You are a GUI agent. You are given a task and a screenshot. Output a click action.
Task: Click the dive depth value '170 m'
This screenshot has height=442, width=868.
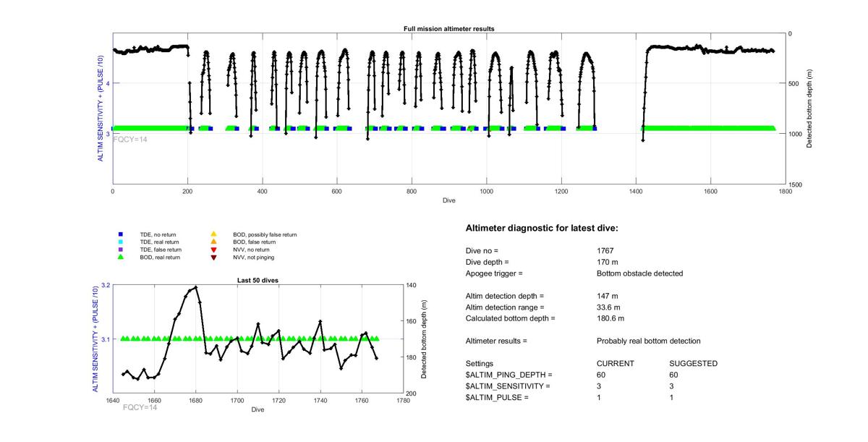(608, 262)
